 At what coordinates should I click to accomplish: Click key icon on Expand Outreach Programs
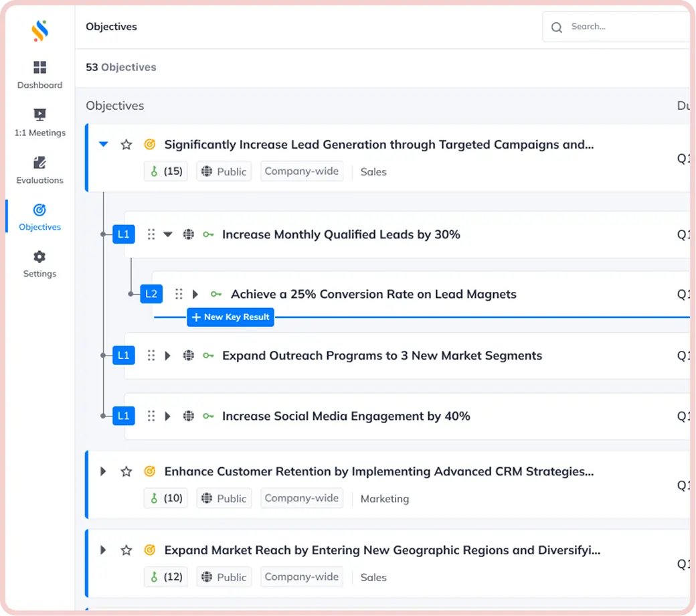[x=208, y=356]
